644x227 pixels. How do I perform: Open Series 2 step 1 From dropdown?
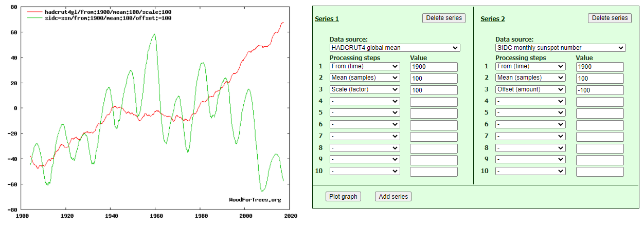(x=530, y=66)
